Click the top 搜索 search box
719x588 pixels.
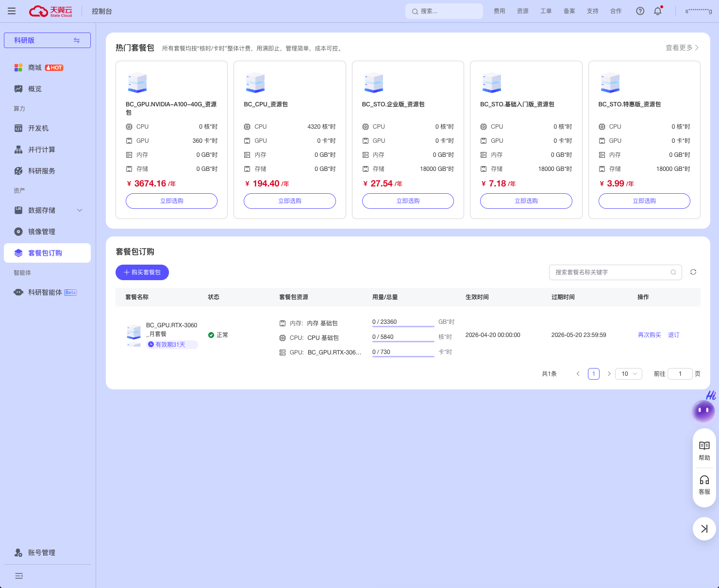444,11
